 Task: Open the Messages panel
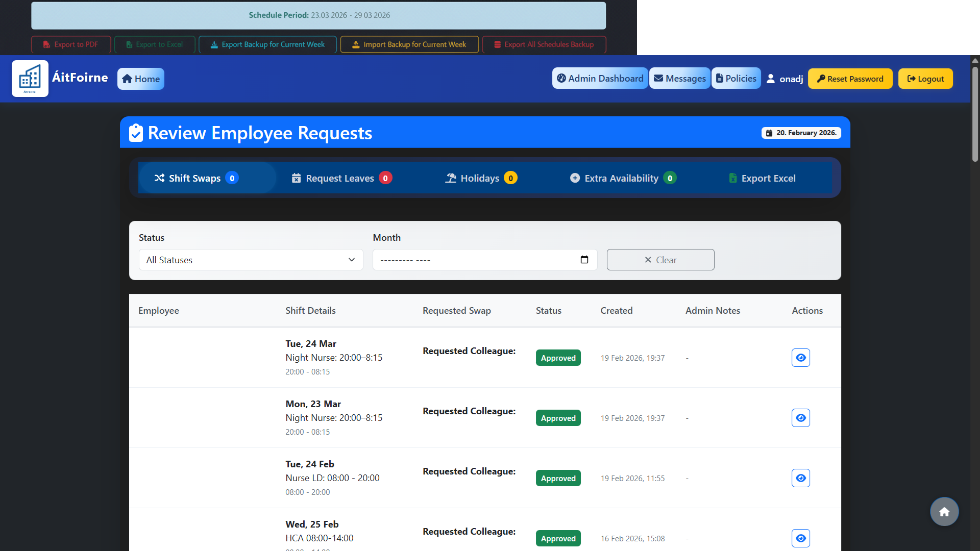(x=679, y=78)
